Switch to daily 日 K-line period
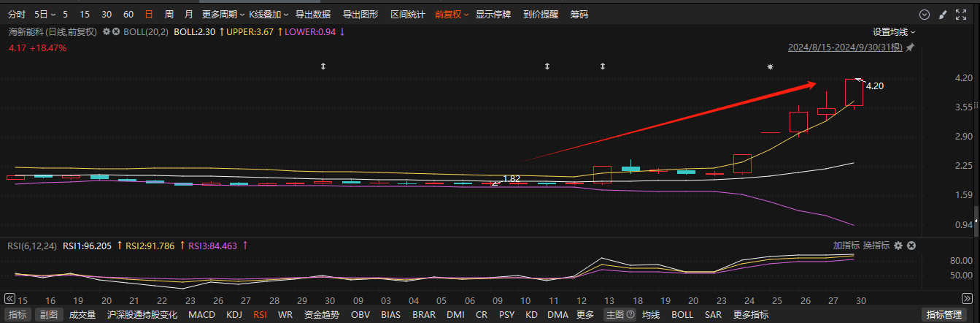Image resolution: width=980 pixels, height=323 pixels. click(149, 14)
